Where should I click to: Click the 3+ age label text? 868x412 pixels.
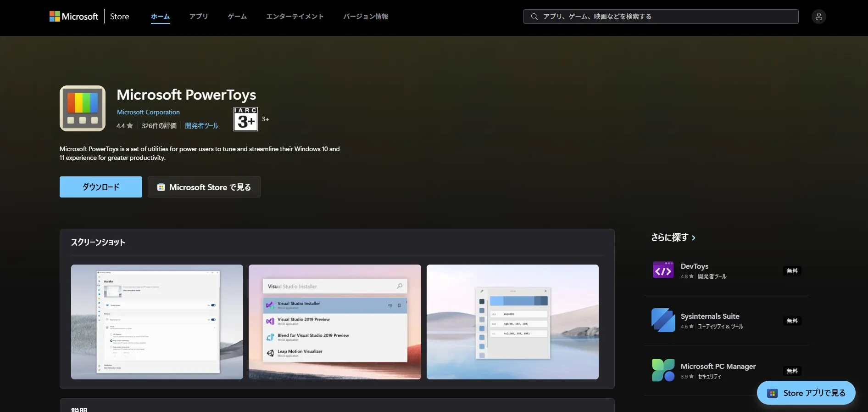click(265, 119)
